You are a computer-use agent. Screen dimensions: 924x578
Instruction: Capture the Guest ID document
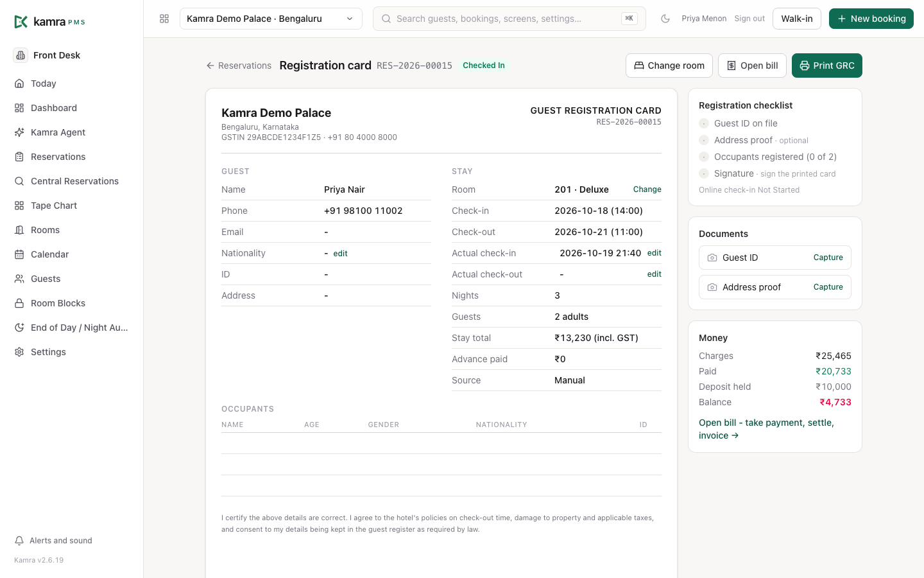click(x=828, y=258)
